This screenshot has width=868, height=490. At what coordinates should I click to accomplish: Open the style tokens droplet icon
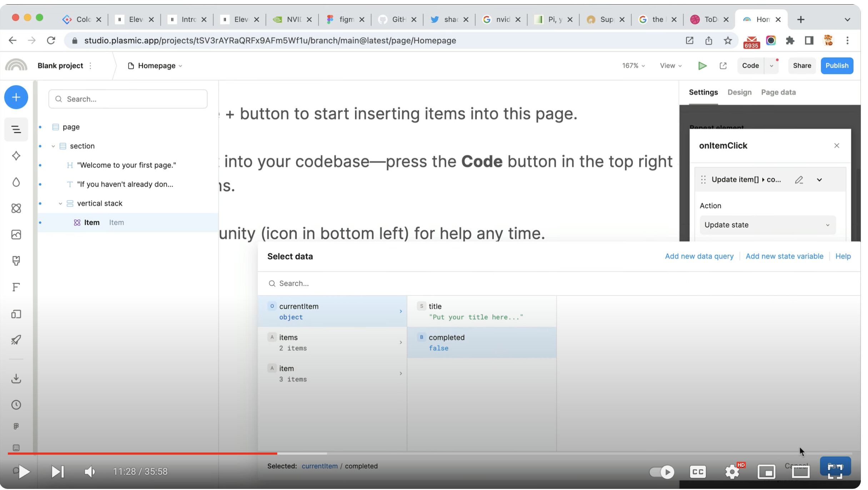(16, 182)
